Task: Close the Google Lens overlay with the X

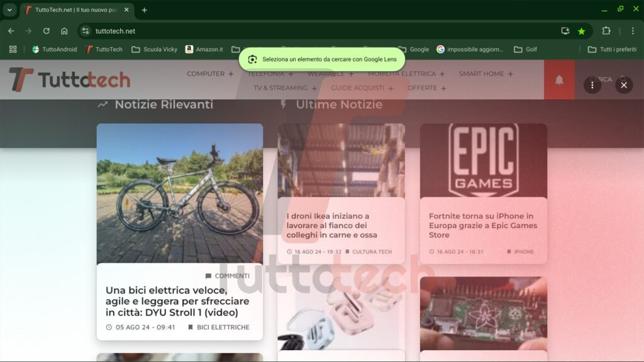Action: pos(624,85)
